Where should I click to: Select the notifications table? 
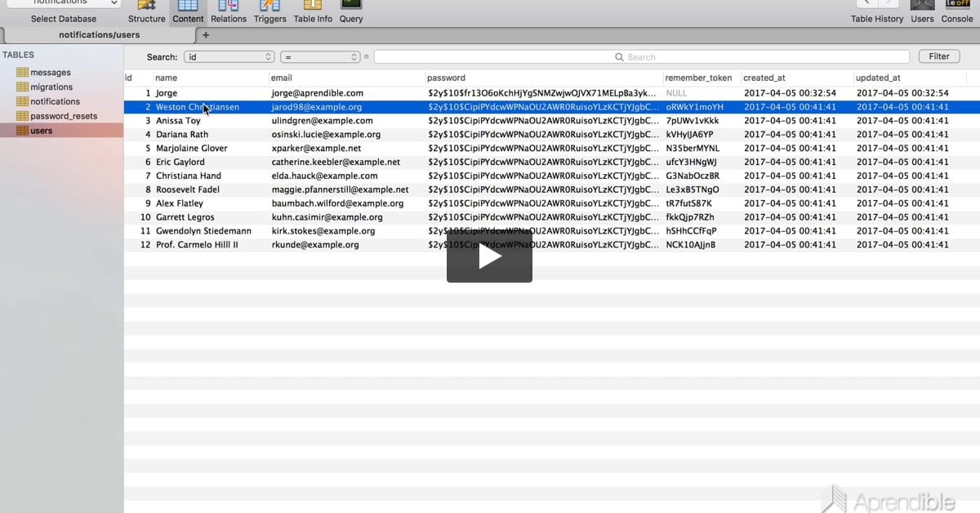(x=55, y=101)
